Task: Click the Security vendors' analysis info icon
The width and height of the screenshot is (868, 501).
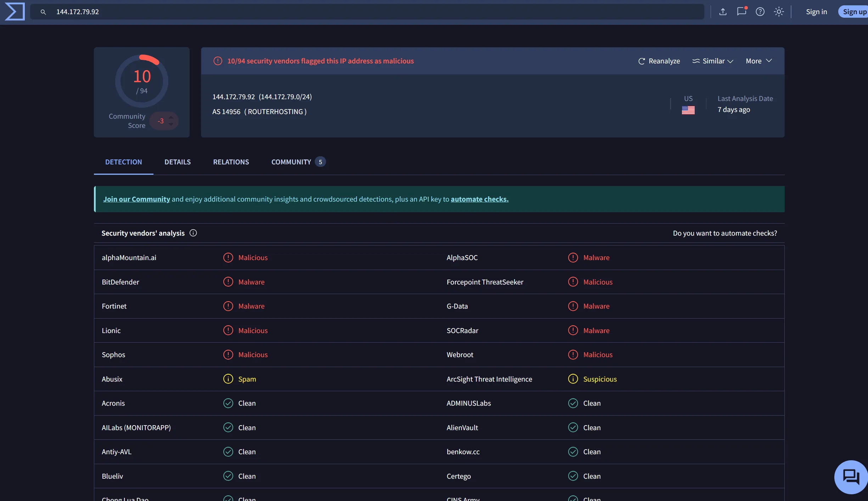Action: click(x=193, y=233)
